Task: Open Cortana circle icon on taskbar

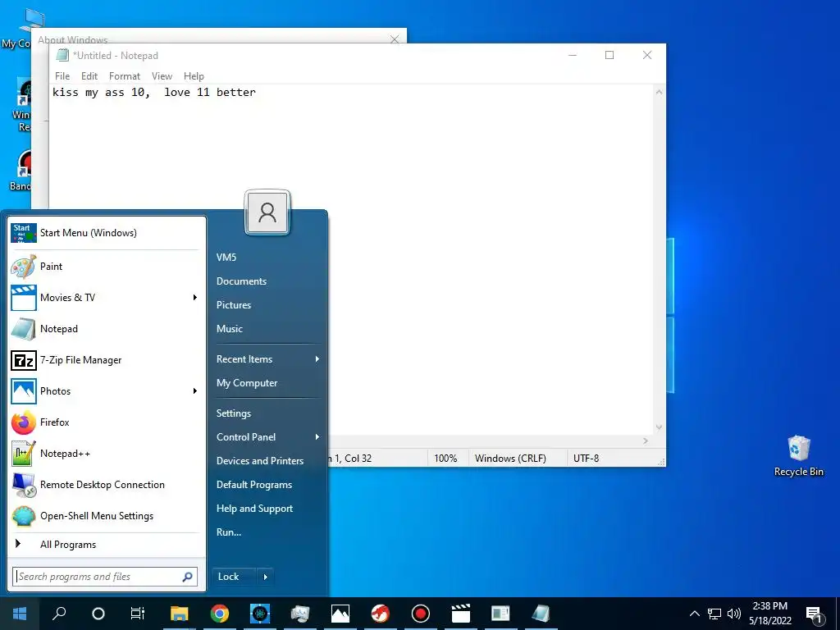Action: tap(98, 614)
